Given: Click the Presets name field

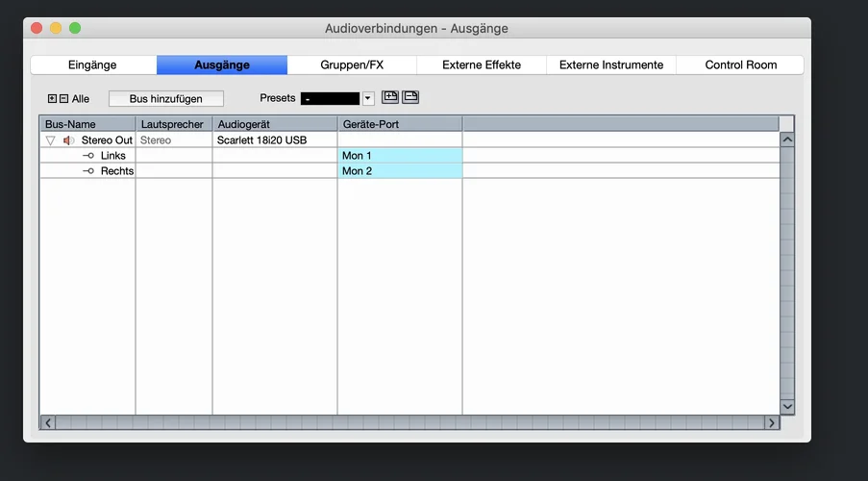Looking at the screenshot, I should pyautogui.click(x=330, y=99).
